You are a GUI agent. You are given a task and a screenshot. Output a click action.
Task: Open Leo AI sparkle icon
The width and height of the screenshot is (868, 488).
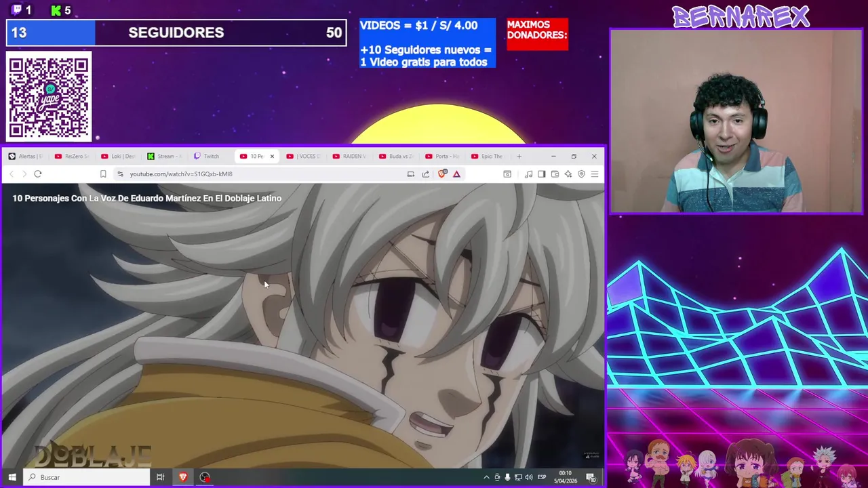coord(568,174)
